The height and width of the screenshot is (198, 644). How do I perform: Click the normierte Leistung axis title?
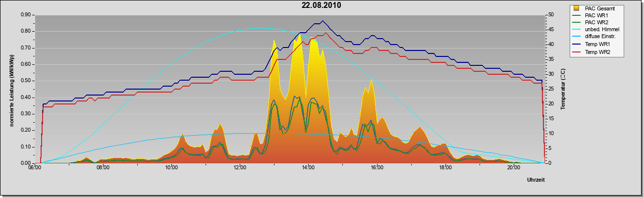click(x=10, y=88)
